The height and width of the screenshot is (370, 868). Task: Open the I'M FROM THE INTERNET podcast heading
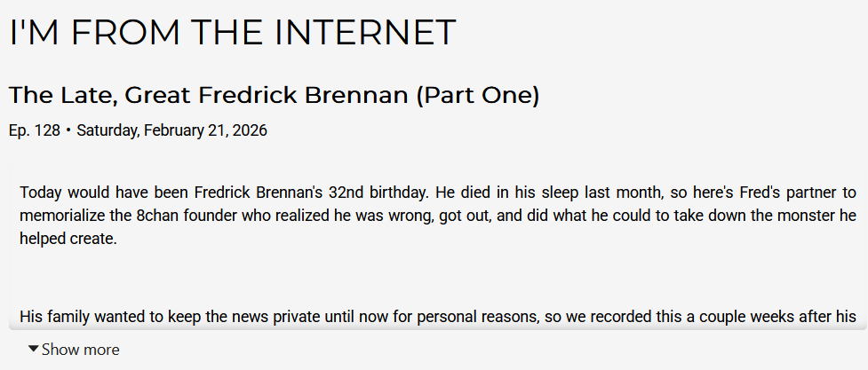click(x=232, y=33)
